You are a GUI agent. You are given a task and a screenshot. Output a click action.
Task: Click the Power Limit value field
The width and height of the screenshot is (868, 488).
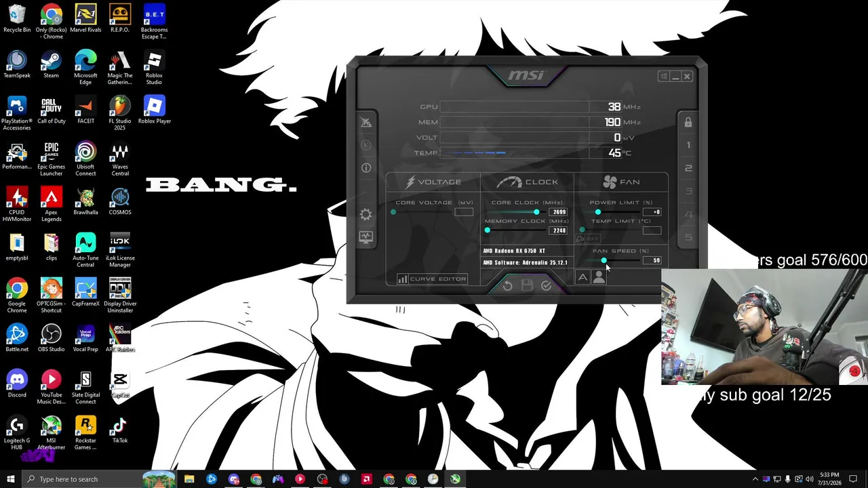point(652,212)
